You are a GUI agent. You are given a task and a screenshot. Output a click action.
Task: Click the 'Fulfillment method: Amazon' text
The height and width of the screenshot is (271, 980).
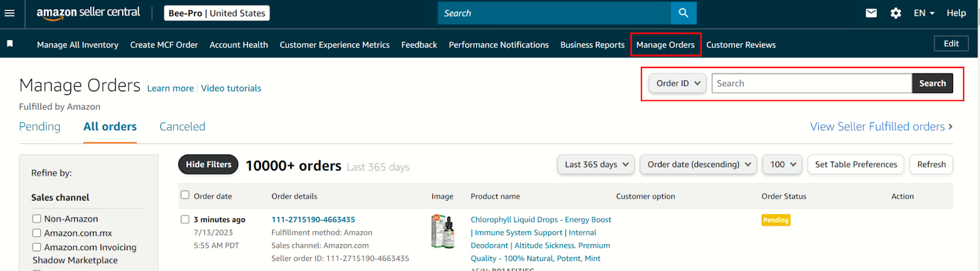322,232
